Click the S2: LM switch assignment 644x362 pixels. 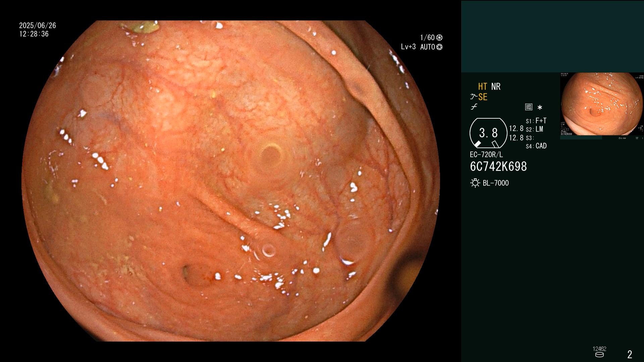pyautogui.click(x=535, y=129)
